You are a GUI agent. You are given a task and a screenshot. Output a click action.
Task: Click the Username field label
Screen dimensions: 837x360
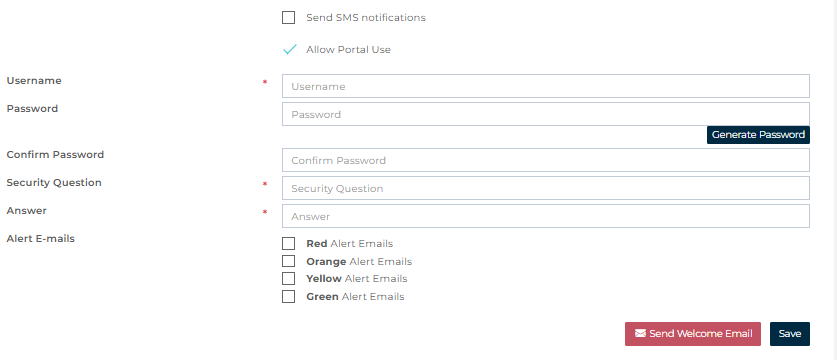(34, 81)
